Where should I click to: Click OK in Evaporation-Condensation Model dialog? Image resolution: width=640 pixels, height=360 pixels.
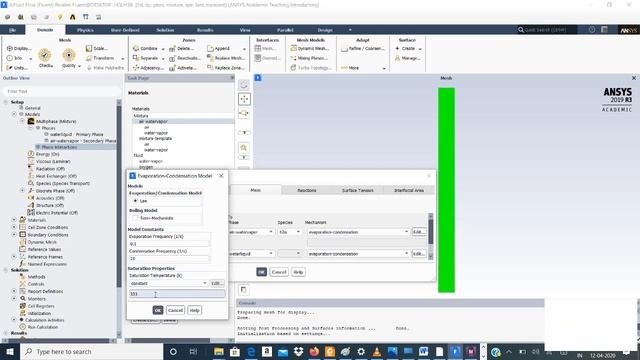pos(158,310)
